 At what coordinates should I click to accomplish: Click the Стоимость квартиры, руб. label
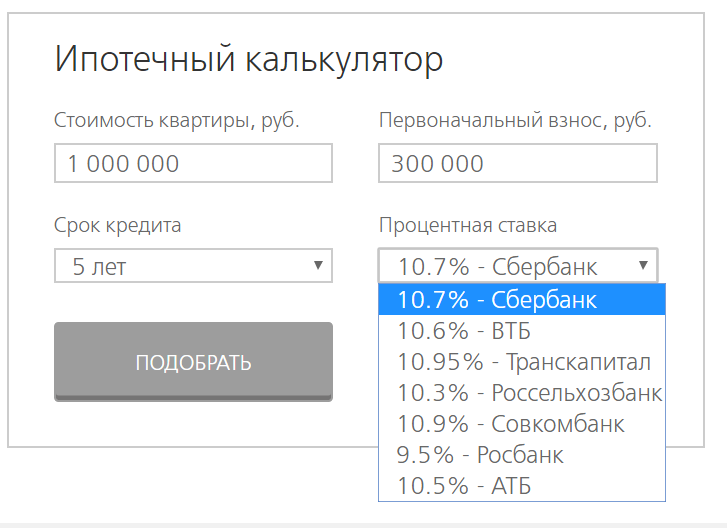click(177, 120)
